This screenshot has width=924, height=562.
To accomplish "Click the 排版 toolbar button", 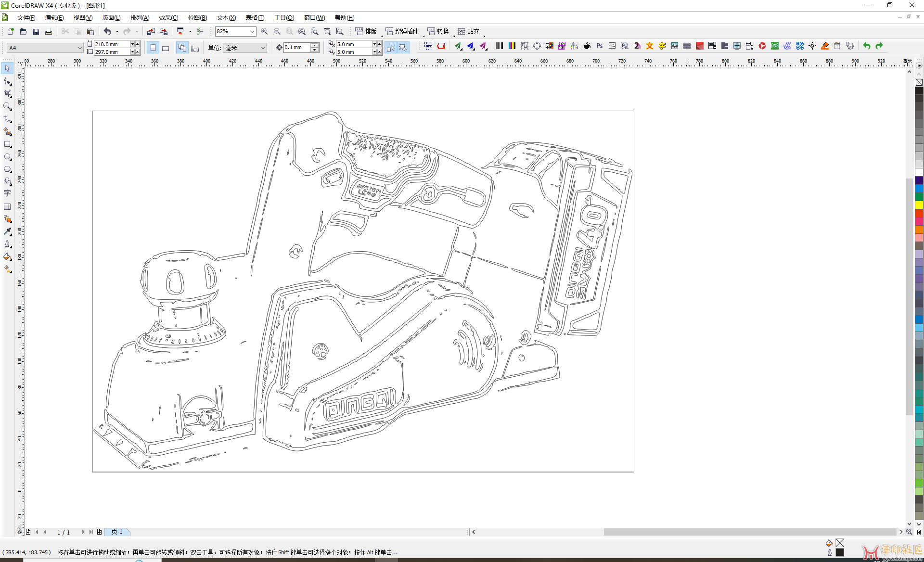I will 366,31.
